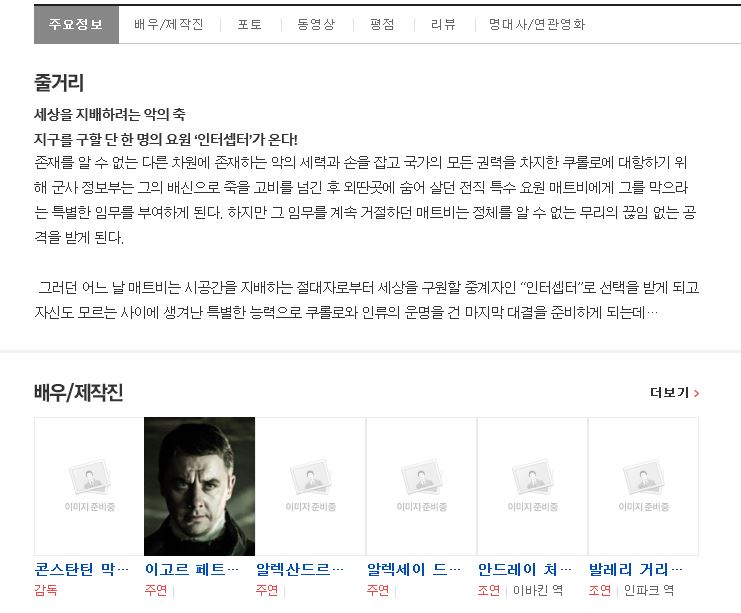Open the 리뷰 tab
741x613 pixels.
pyautogui.click(x=443, y=24)
